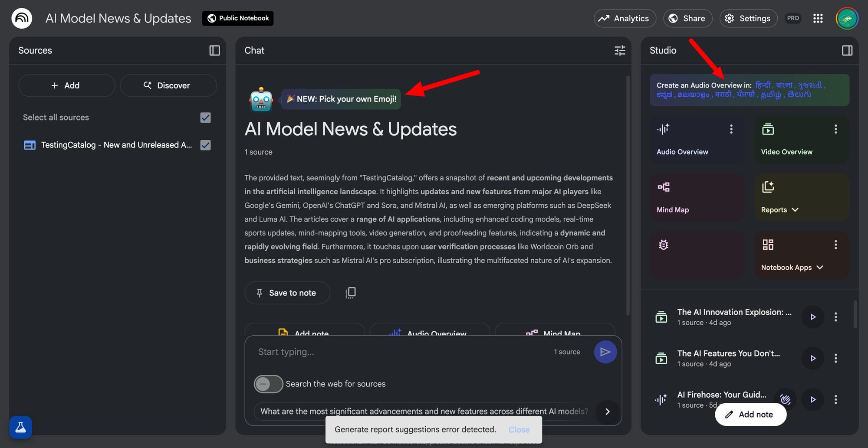Collapse the Studio panel
This screenshot has height=448, width=868.
pyautogui.click(x=847, y=50)
